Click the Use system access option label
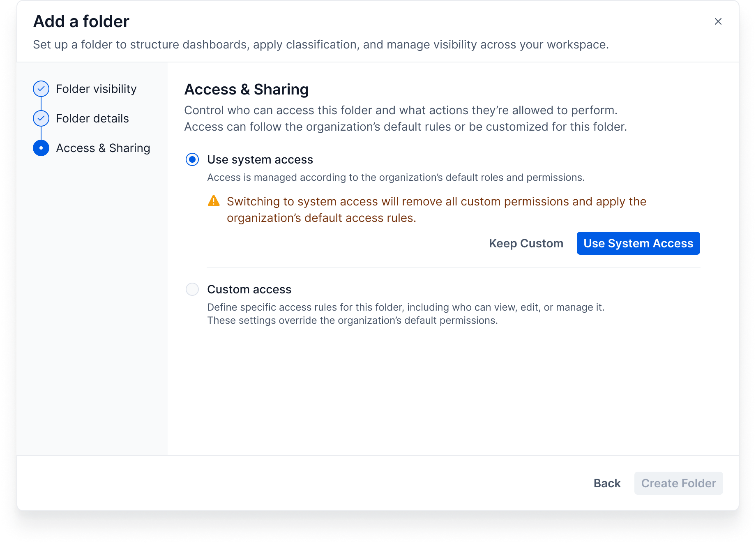Image resolution: width=756 pixels, height=544 pixels. 260,159
